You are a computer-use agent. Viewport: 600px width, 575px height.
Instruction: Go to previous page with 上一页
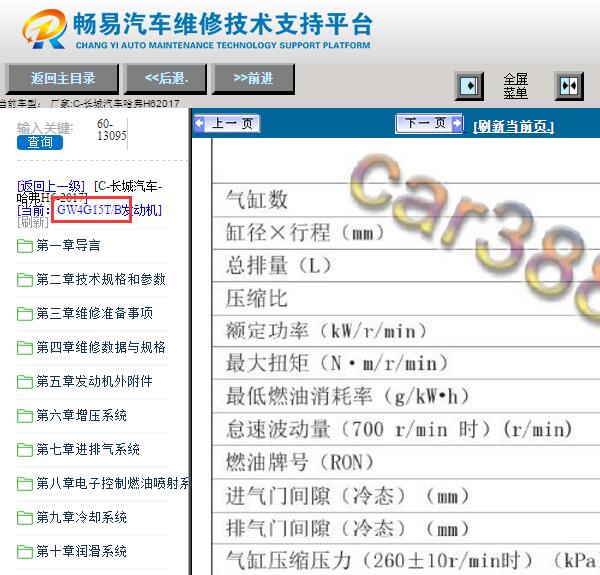point(227,123)
